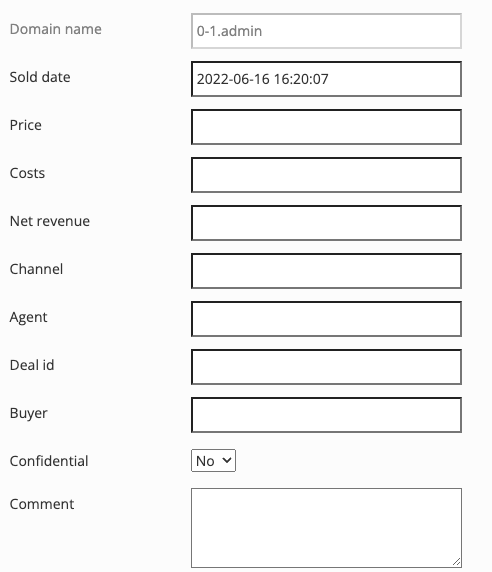Screen dimensions: 492x572
Task: Click the 'Net revenue' label text
Action: pos(50,221)
